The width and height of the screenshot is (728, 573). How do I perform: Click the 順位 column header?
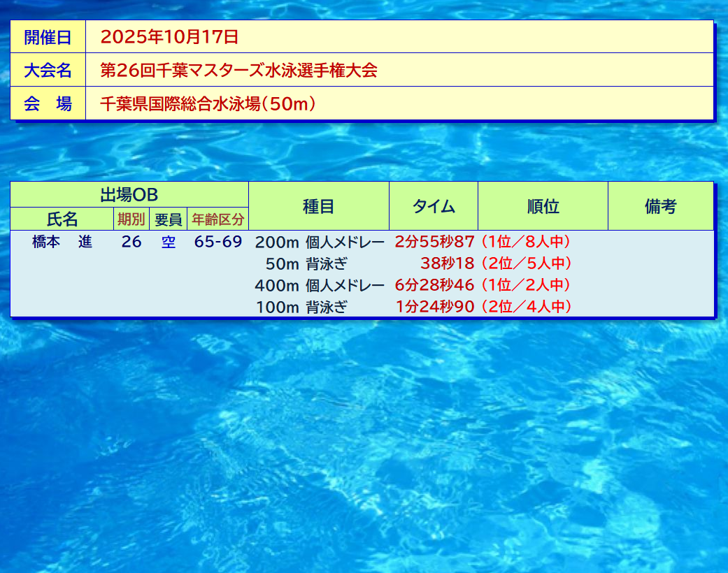pos(543,206)
